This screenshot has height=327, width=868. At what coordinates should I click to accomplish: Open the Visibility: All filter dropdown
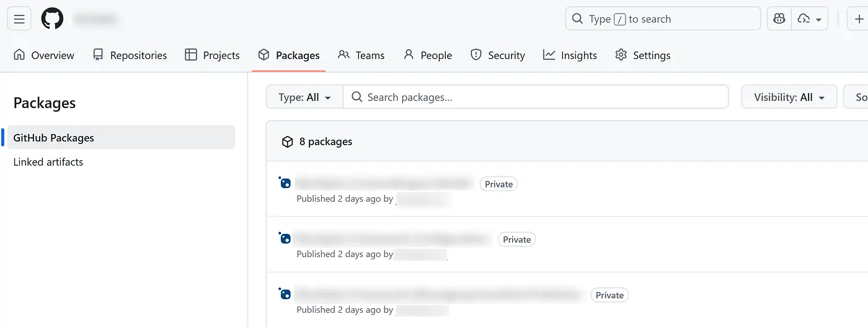789,97
